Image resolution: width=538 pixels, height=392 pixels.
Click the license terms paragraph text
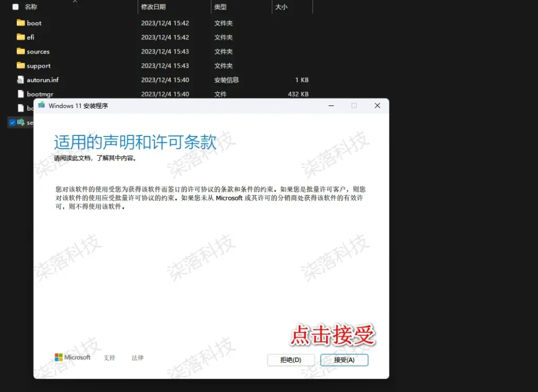(x=210, y=198)
